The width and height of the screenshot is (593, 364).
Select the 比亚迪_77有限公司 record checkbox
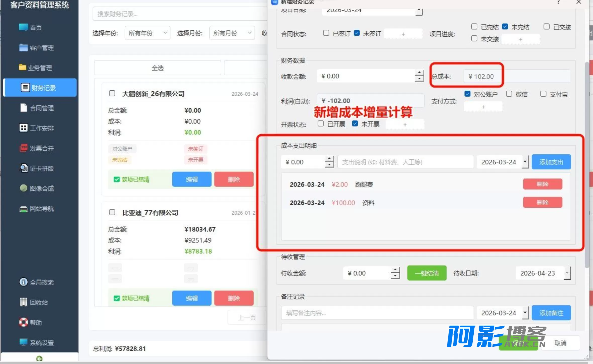point(112,212)
